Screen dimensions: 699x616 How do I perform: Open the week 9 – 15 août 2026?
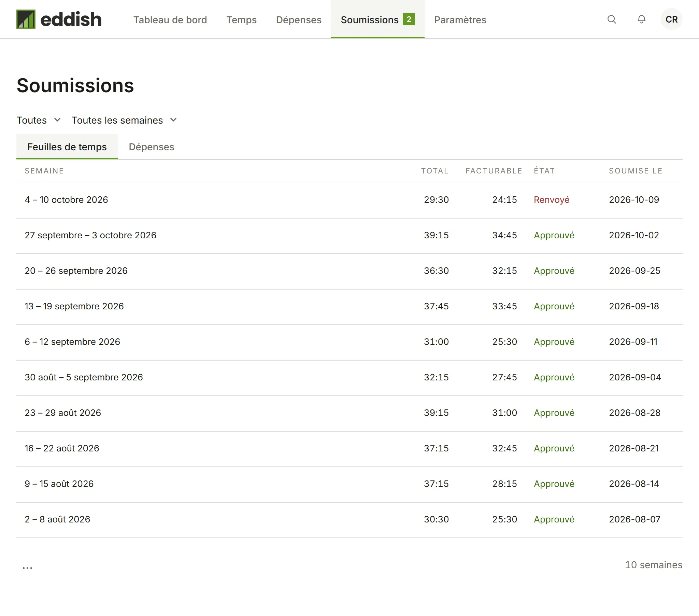349,485
